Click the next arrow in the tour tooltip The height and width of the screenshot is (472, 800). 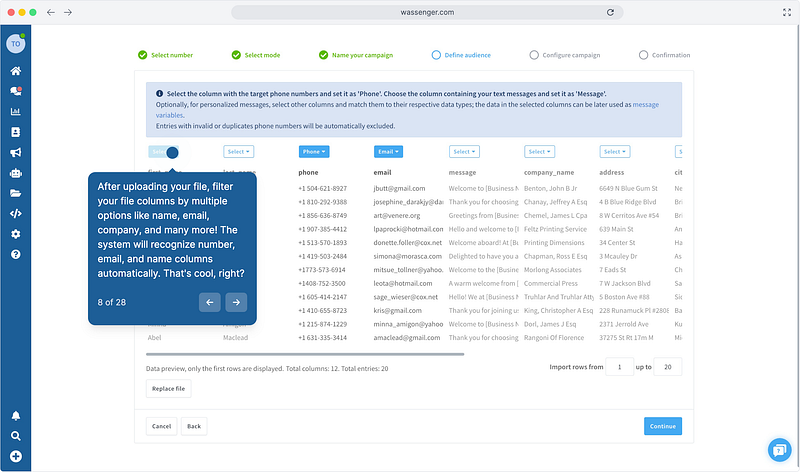(236, 302)
